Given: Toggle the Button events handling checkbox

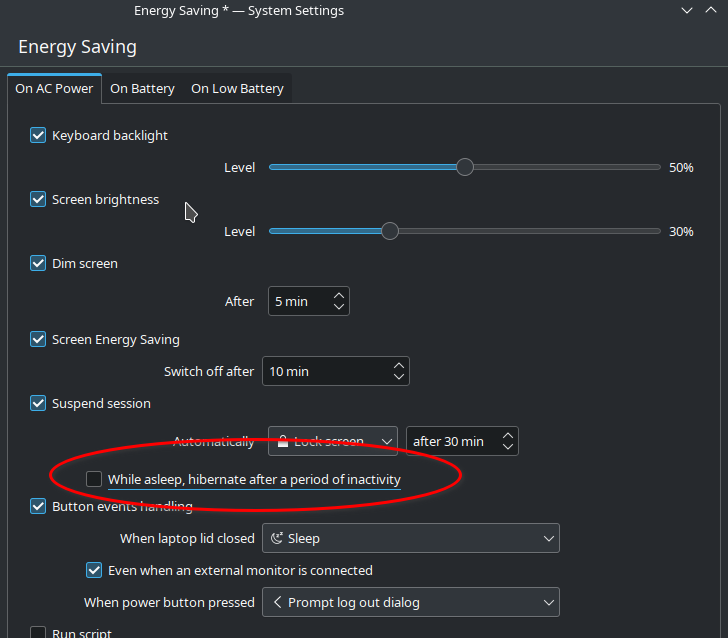Looking at the screenshot, I should pyautogui.click(x=38, y=506).
